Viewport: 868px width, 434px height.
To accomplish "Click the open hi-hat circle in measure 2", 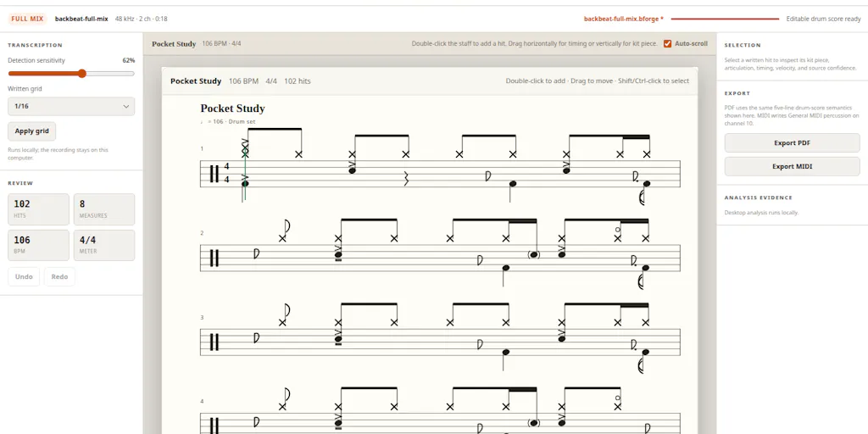I will tap(618, 229).
